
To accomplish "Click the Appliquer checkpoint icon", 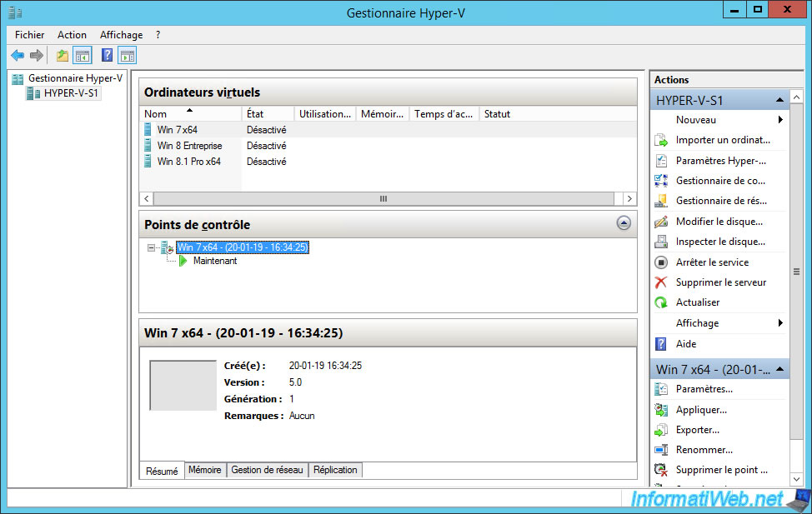I will pyautogui.click(x=661, y=410).
